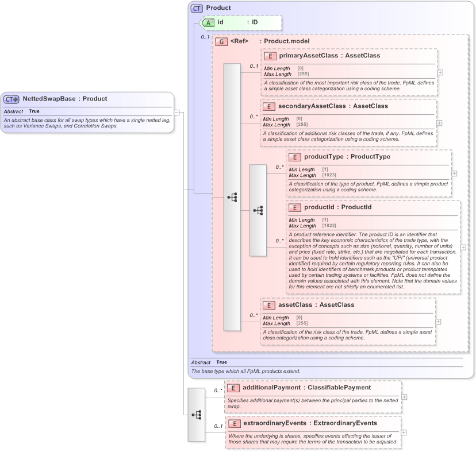Click the E icon of assetClass
Image resolution: width=476 pixels, height=452 pixels.
(269, 306)
